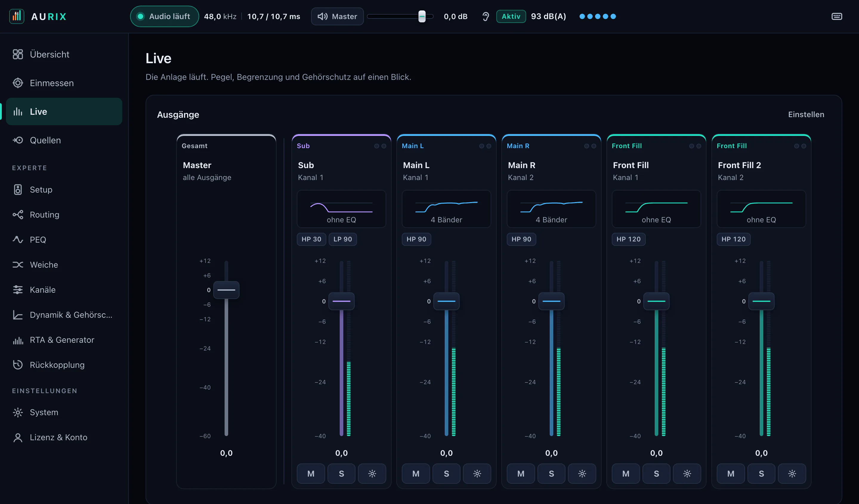Click the AURIX logo icon

tap(17, 16)
